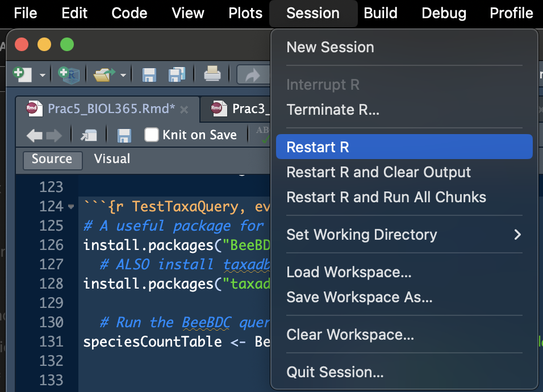Select Clear Workspace... entry
Viewport: 543px width, 392px height.
pos(404,335)
